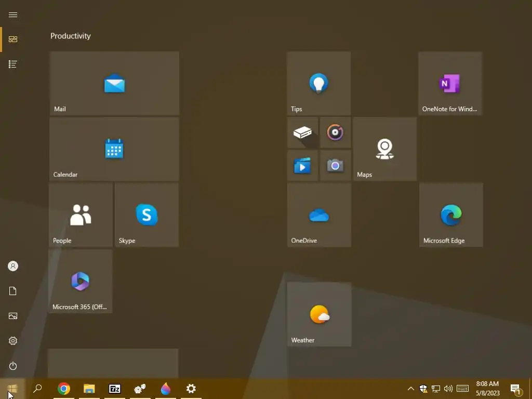
Task: Open the Tips tile
Action: (318, 83)
